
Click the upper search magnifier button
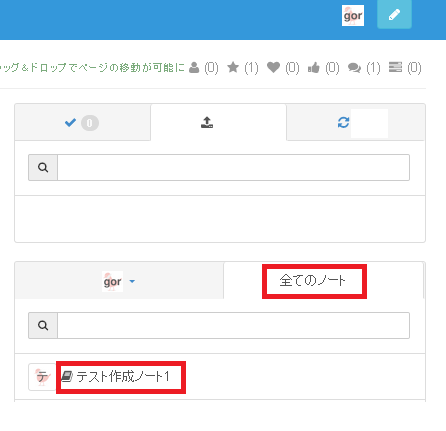point(43,167)
